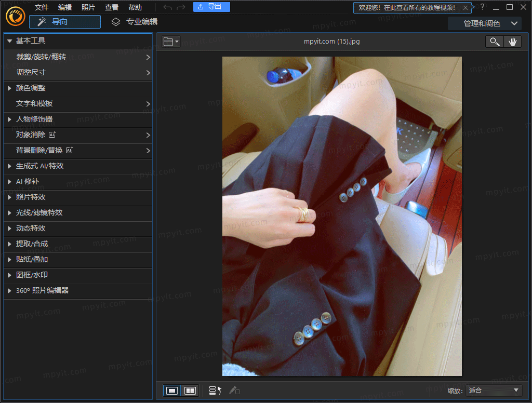This screenshot has height=403, width=532.
Task: Expand the 贴纸/叠加 section
Action: pyautogui.click(x=78, y=260)
